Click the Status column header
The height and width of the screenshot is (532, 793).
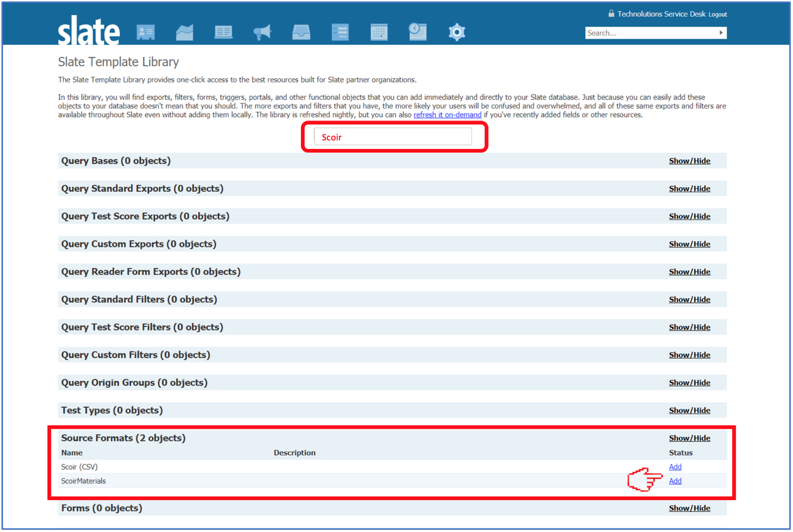click(x=681, y=452)
